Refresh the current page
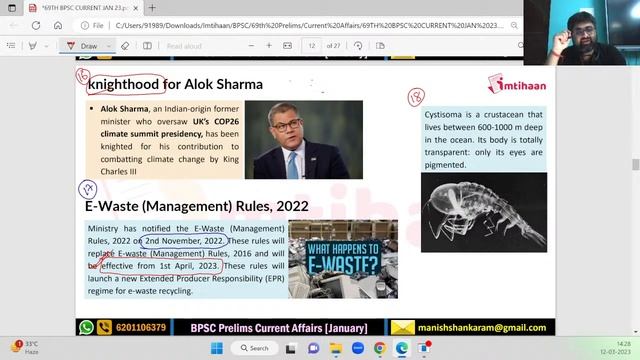 coord(36,25)
